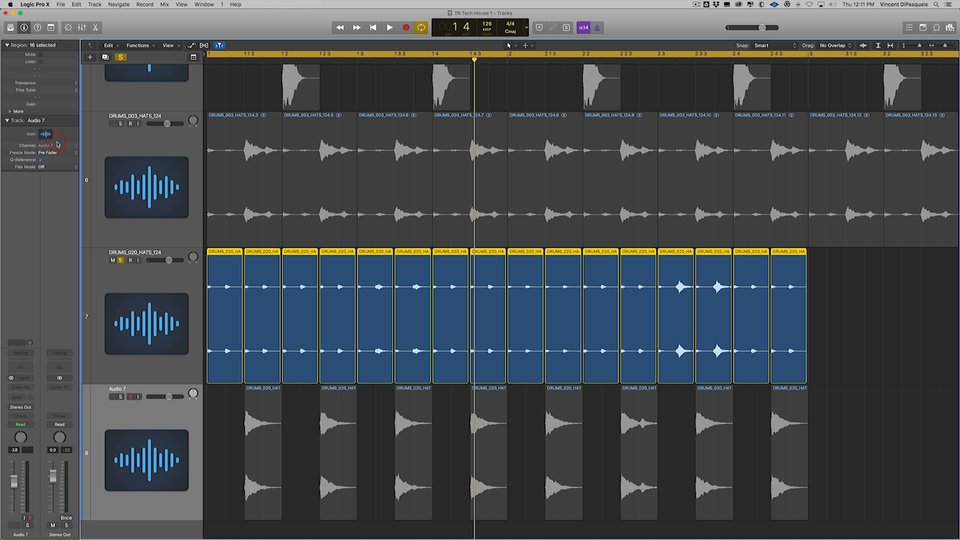Start playback with Play button
The width and height of the screenshot is (960, 540).
point(389,28)
